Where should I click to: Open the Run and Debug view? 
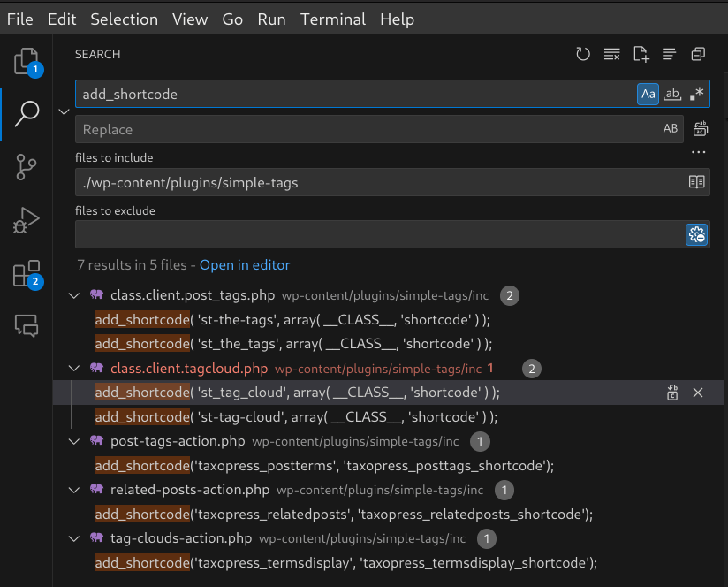[x=27, y=220]
